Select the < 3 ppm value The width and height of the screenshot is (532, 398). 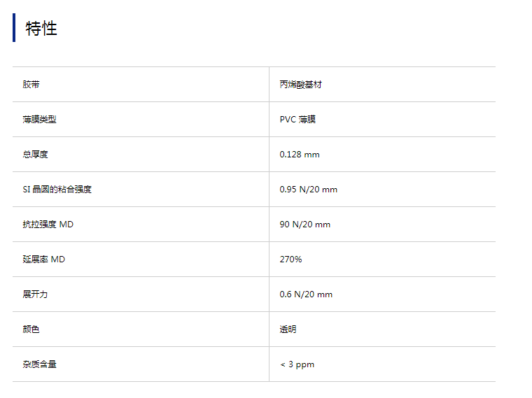coord(297,364)
